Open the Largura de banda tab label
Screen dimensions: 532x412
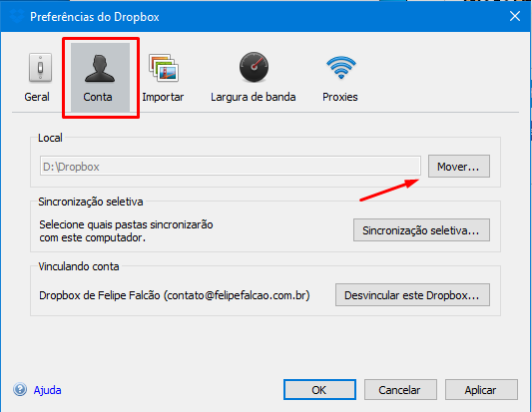tap(254, 98)
